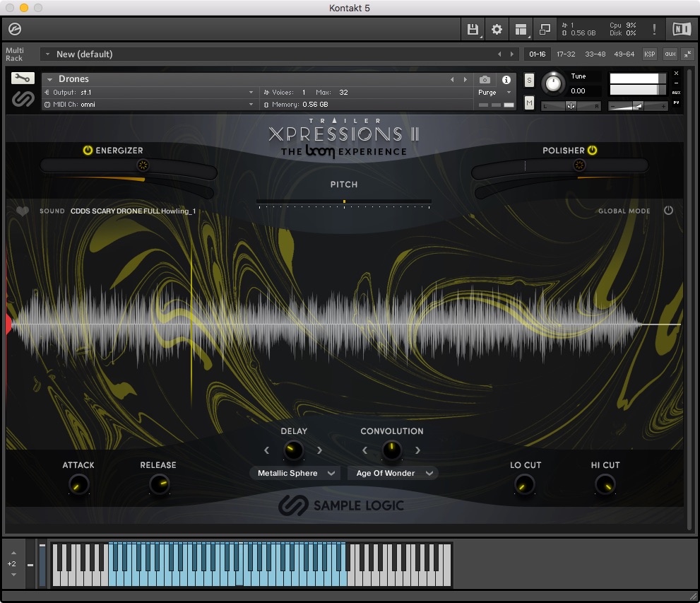Click the exclamation warning icon
This screenshot has width=700, height=603.
654,30
